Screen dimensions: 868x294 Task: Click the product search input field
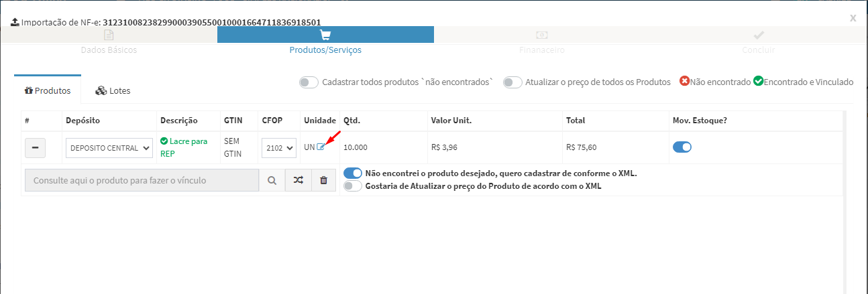click(x=142, y=180)
